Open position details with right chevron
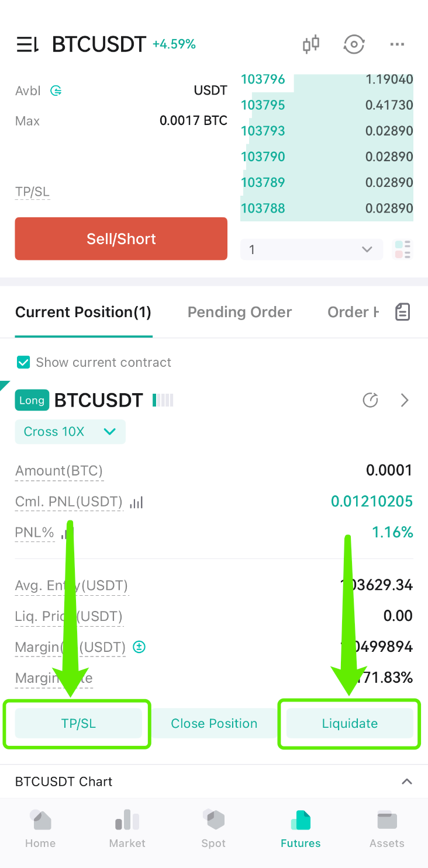This screenshot has width=428, height=868. tap(405, 400)
